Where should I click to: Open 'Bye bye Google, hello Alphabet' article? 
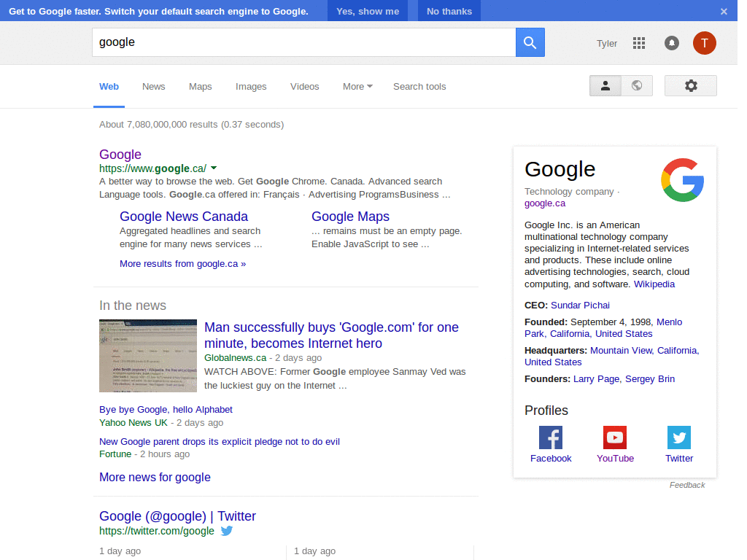[166, 410]
